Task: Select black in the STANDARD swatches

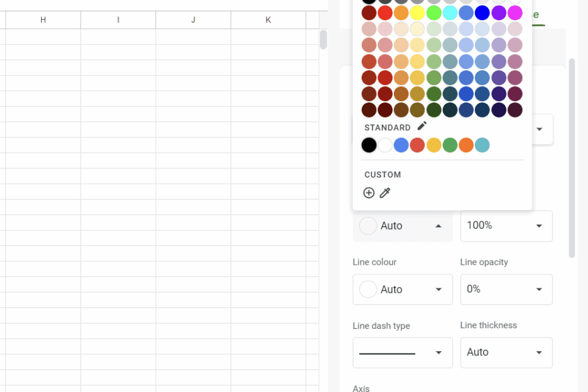Action: (x=369, y=145)
